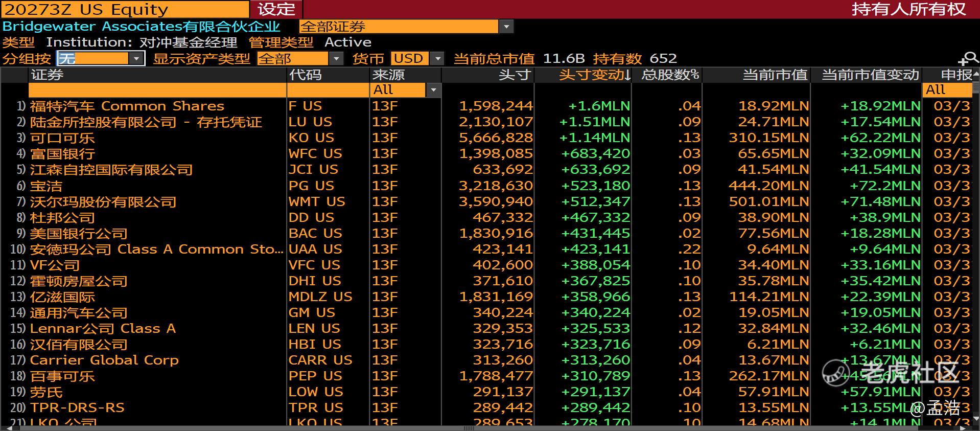Screen dimensions: 980x431
Task: Click the 13F source in KO US row
Action: tap(385, 138)
